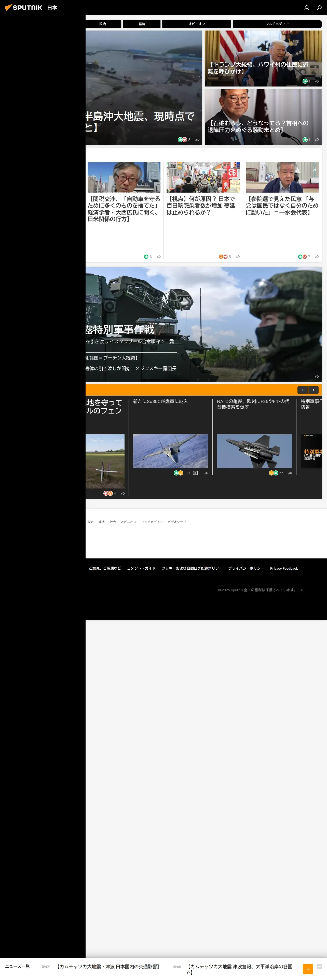
Task: Open ニュース一覧 in bottom ticker
Action: point(17,966)
